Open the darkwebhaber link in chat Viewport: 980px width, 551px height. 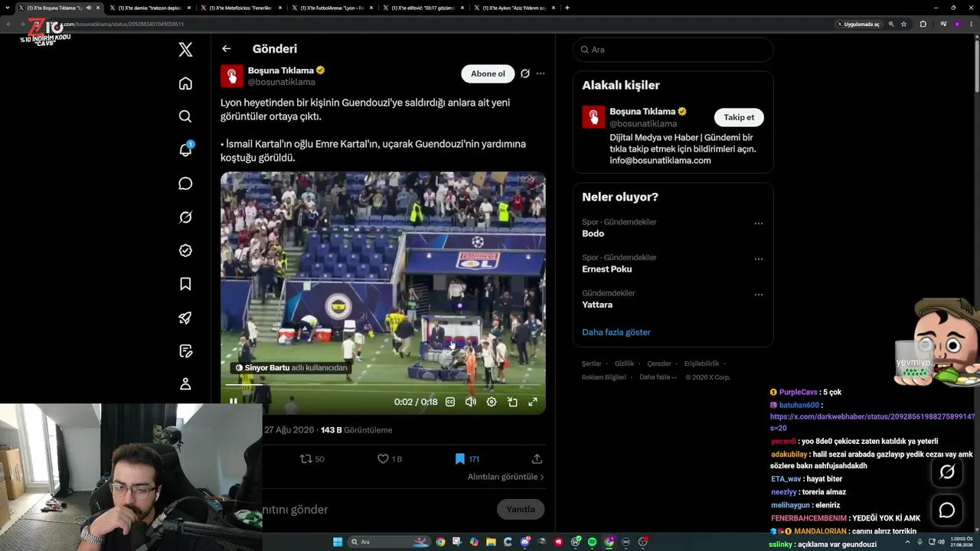(873, 422)
